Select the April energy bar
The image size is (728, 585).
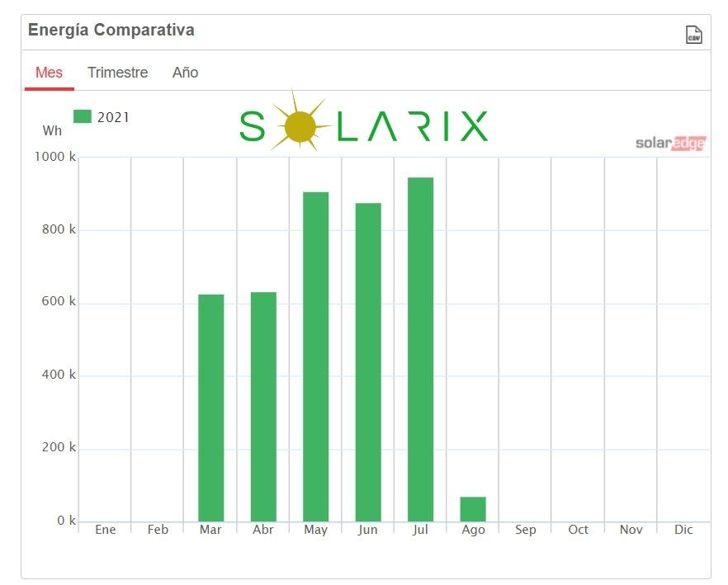[x=263, y=407]
